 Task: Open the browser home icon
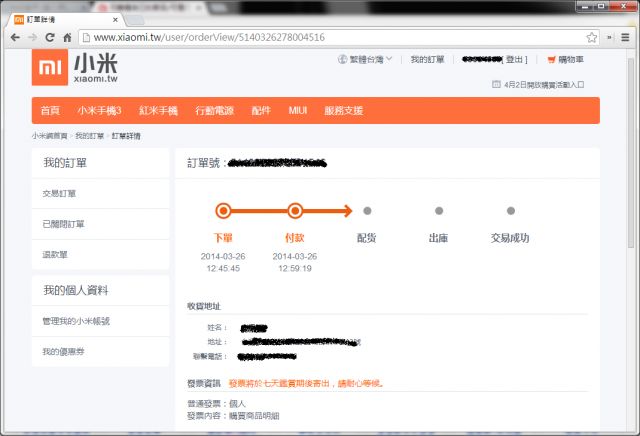[67, 38]
